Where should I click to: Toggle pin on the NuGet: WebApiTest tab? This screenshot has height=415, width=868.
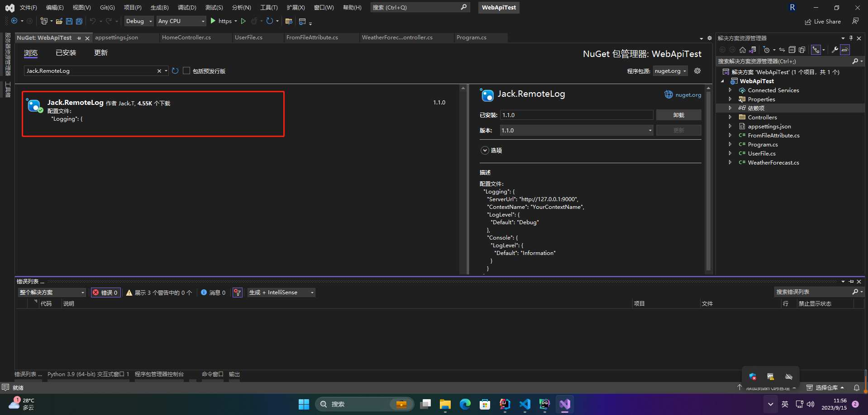click(79, 38)
